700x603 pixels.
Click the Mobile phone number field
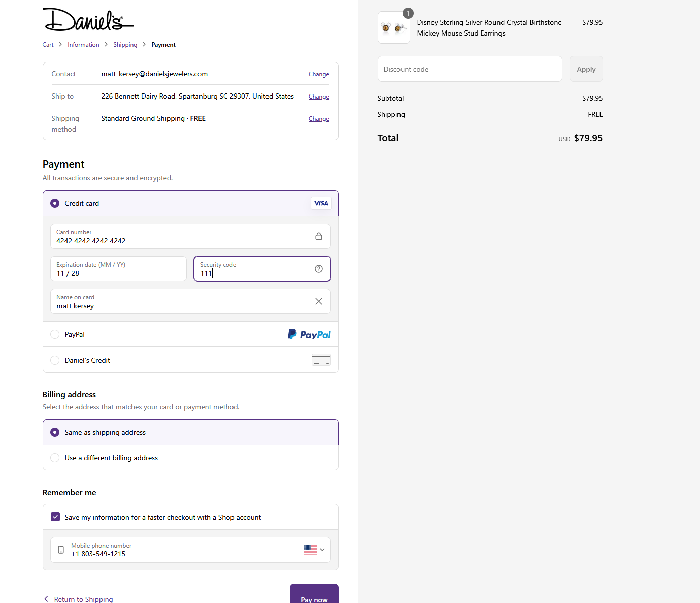[190, 550]
